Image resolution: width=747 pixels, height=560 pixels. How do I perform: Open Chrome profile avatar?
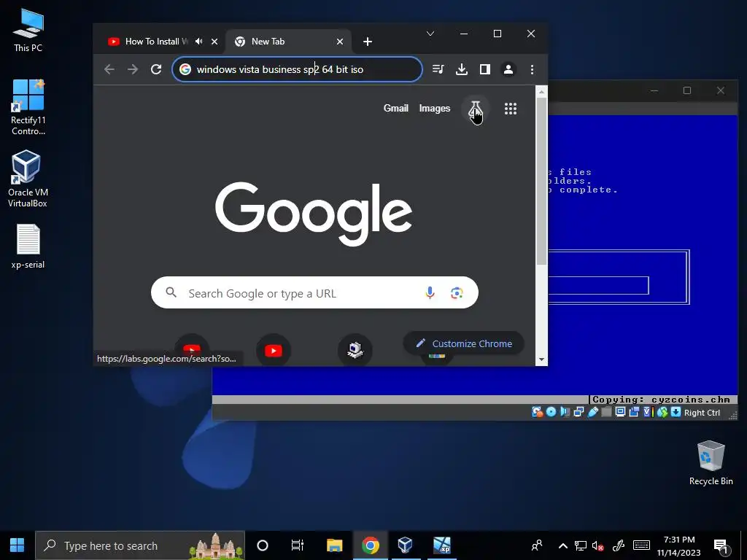tap(508, 69)
